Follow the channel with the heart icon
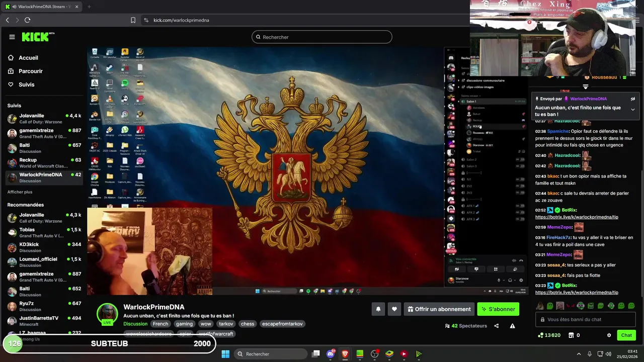This screenshot has width=644, height=362. pyautogui.click(x=394, y=309)
